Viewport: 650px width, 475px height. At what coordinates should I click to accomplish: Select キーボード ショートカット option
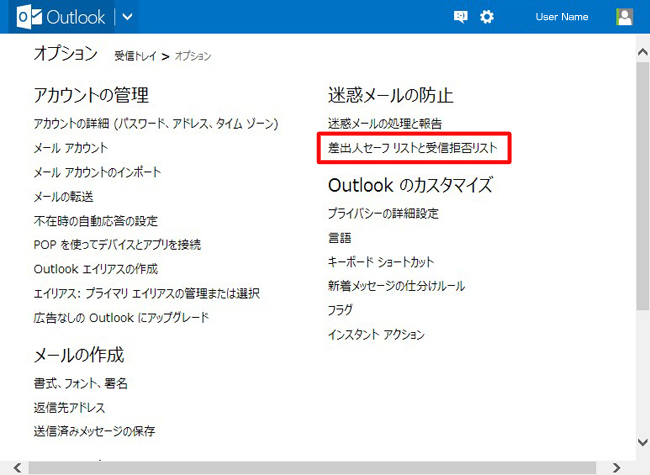[x=381, y=262]
